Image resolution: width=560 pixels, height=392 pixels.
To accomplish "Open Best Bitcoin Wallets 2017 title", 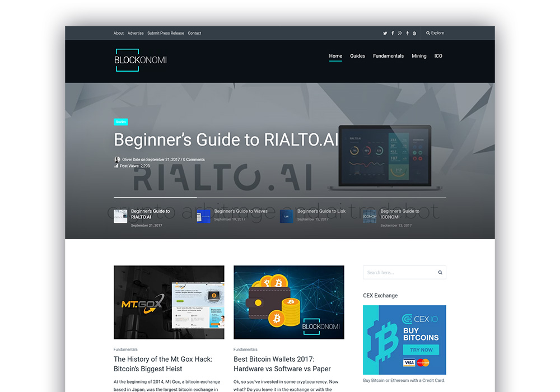I will point(282,364).
